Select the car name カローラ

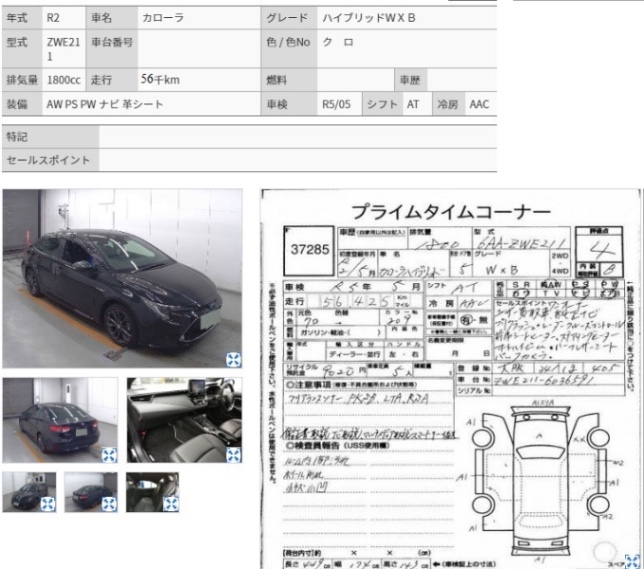click(163, 18)
